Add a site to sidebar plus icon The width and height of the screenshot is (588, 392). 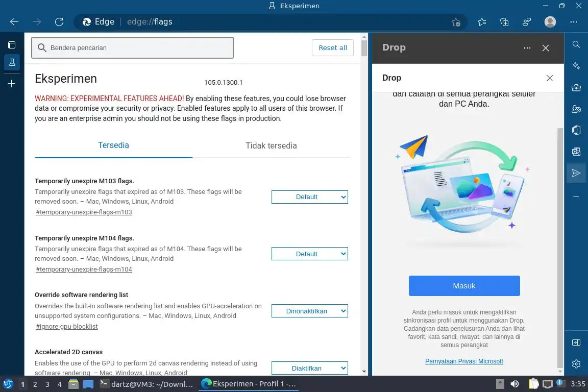576,196
